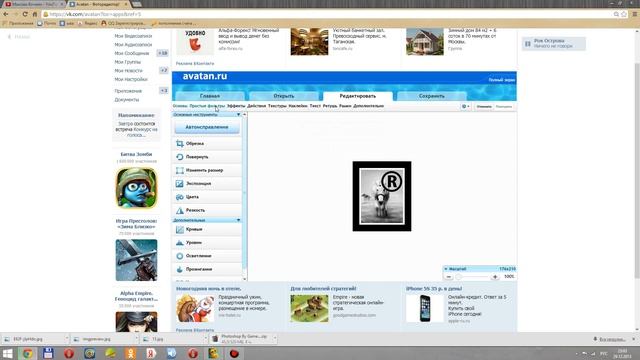Screen dimensions: 640x360
Task: Open the Дополнительно menu
Action: 369,106
